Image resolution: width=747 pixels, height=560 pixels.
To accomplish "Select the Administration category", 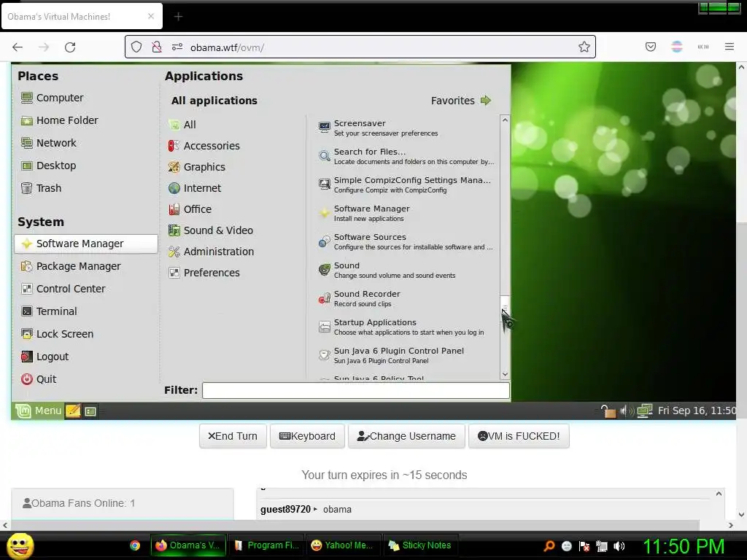I will point(211,252).
